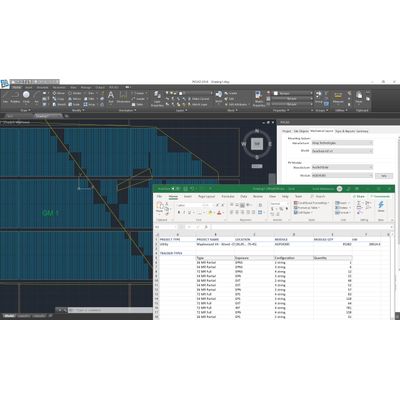Open Layer Properties manager
The height and width of the screenshot is (400, 400).
pos(157,99)
